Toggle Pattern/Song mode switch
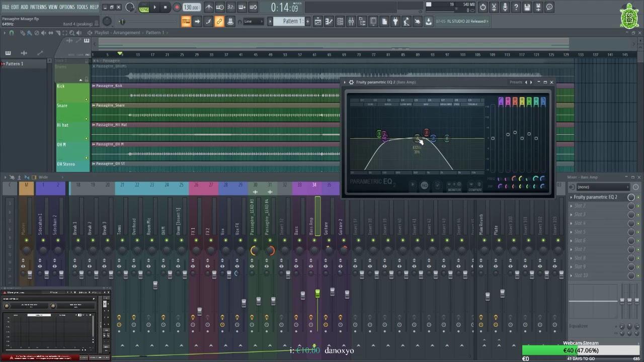Image resolution: width=644 pixels, height=362 pixels. coord(144,8)
